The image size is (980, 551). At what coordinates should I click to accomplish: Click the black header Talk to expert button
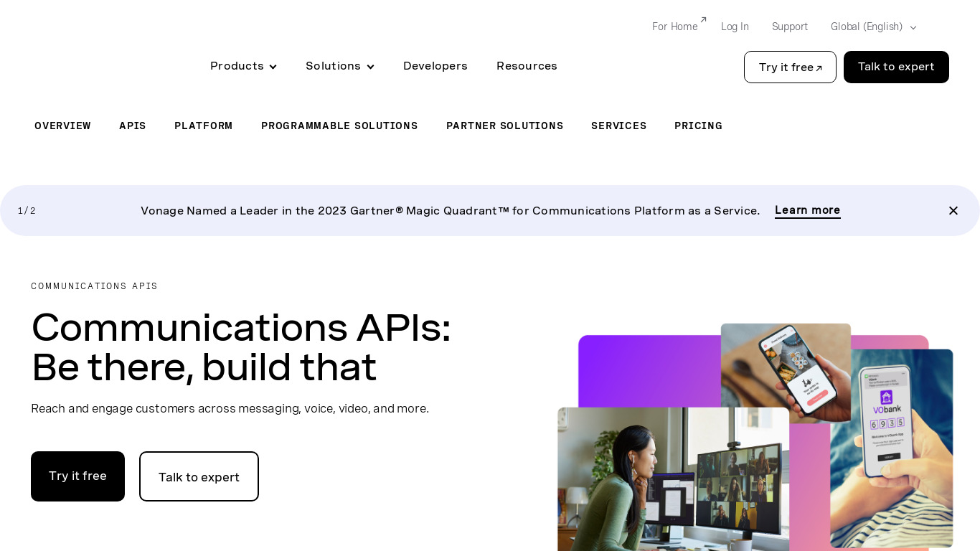point(896,67)
